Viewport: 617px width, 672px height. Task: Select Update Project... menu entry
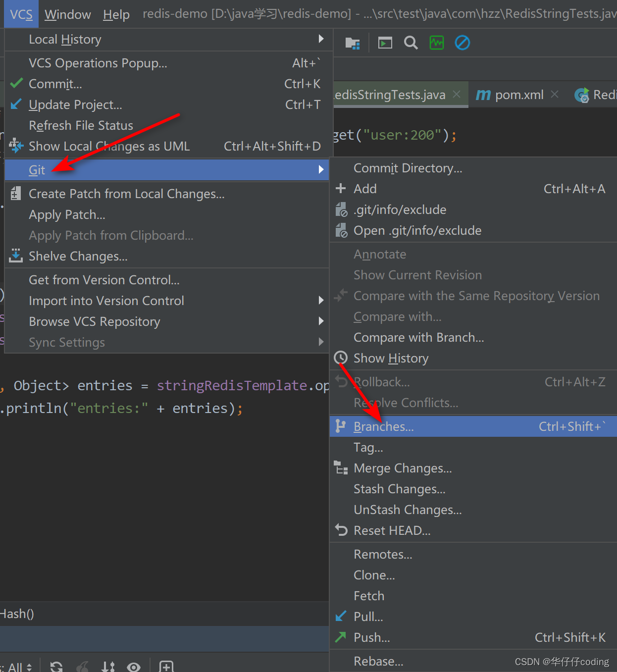click(167, 104)
